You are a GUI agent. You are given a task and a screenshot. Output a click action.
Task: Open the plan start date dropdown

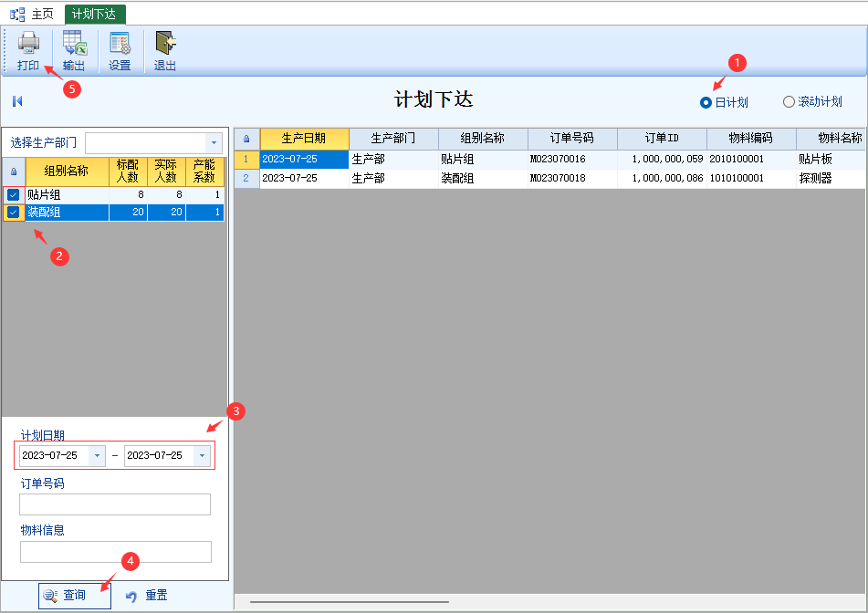click(97, 455)
